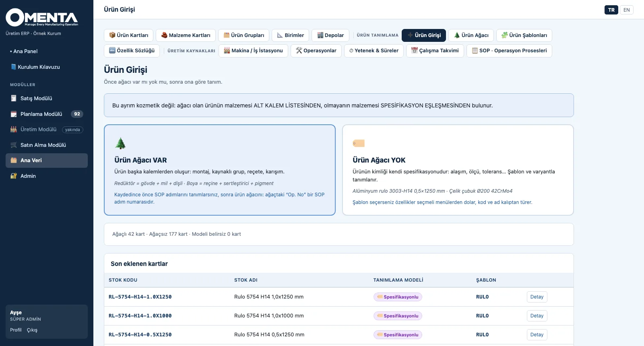Image resolution: width=644 pixels, height=346 pixels.
Task: Click the Ürün Grupları folder icon
Action: pyautogui.click(x=227, y=35)
